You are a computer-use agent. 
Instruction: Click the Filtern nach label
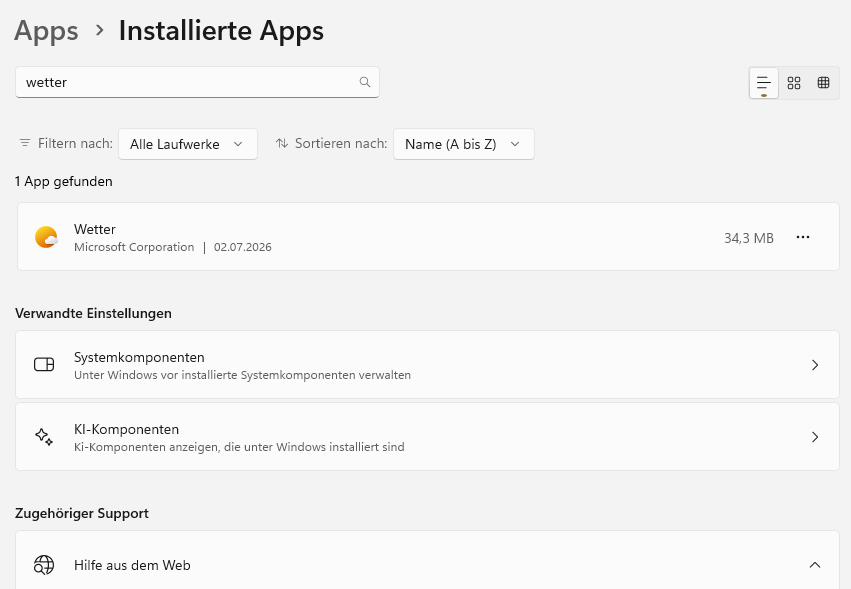click(x=75, y=143)
